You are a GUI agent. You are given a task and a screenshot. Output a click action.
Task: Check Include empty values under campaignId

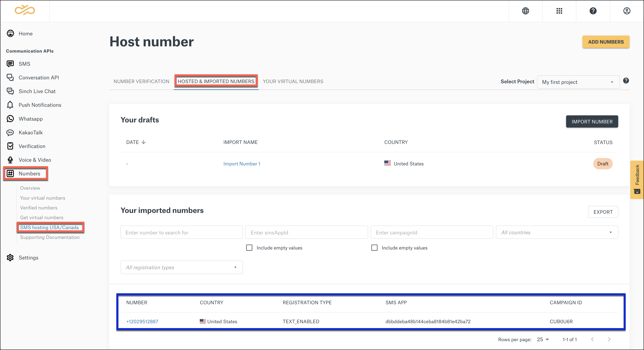point(374,248)
